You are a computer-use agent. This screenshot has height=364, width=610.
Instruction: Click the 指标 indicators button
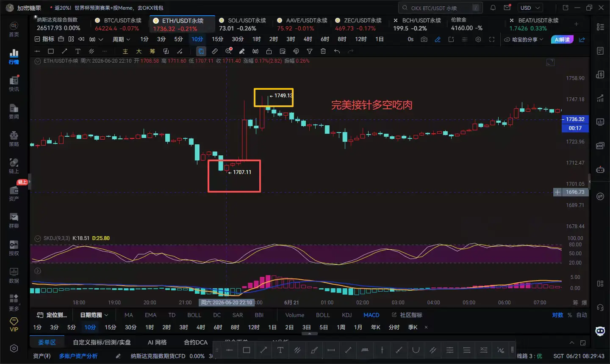(44, 39)
